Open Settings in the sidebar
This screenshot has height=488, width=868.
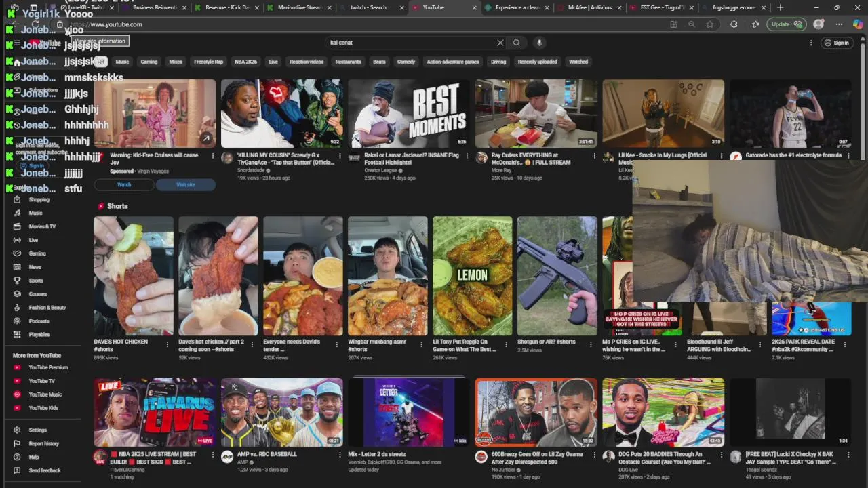(x=38, y=430)
